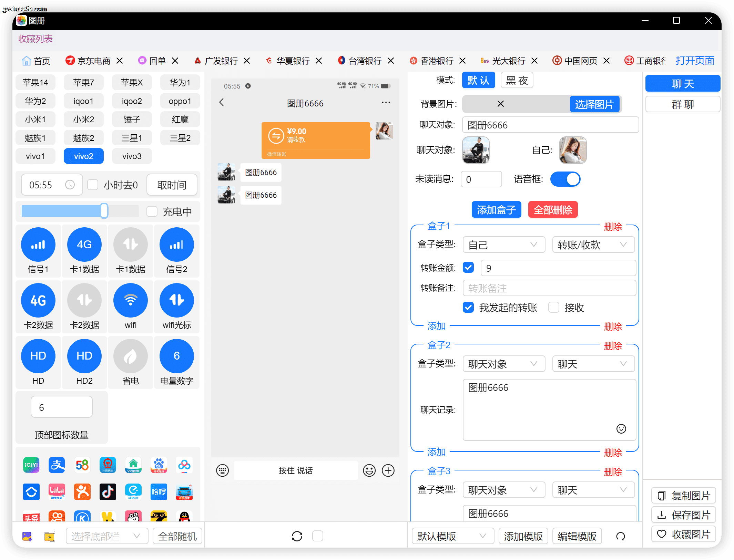
Task: Select the Douyin app icon
Action: (108, 491)
